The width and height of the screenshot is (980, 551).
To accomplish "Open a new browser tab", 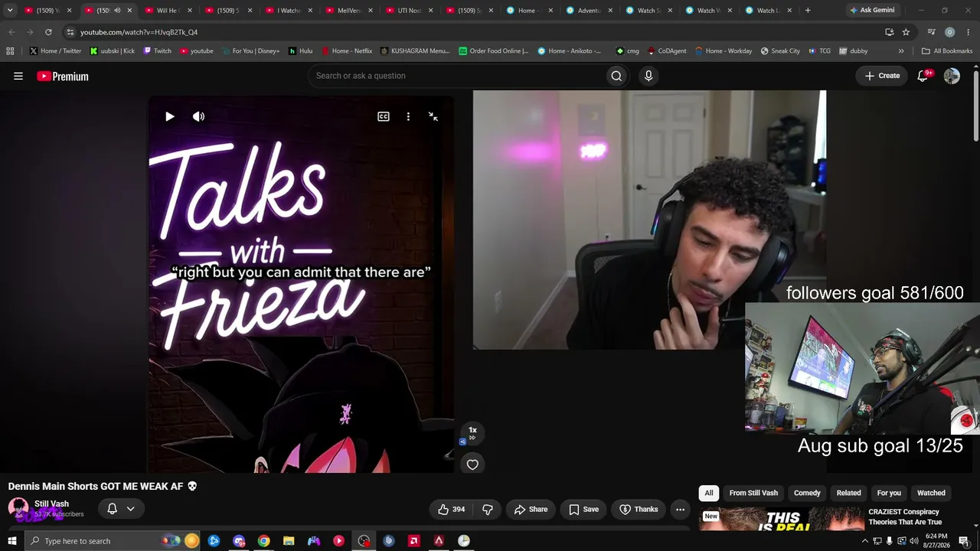I will click(x=808, y=11).
